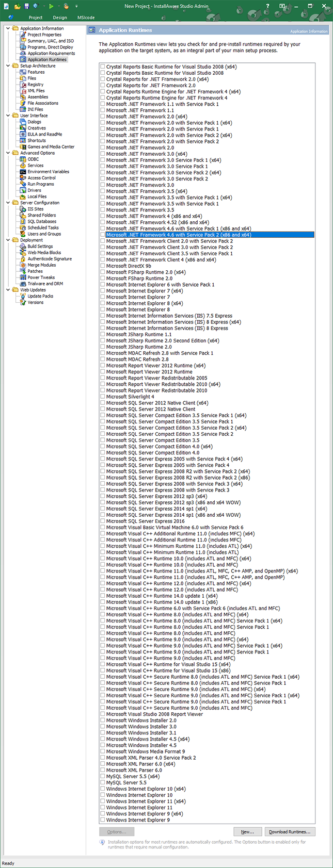Image resolution: width=333 pixels, height=868 pixels.
Task: Open Application Requirements page
Action: [51, 53]
